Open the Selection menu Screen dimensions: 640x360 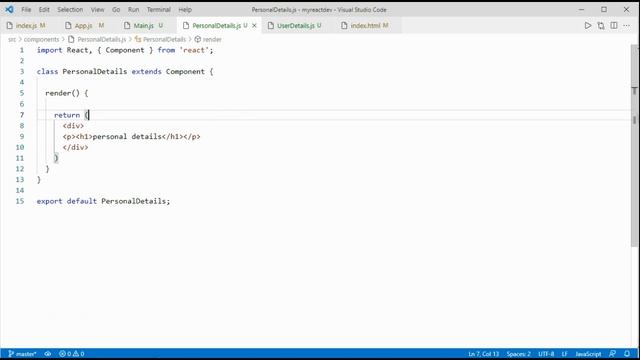70,9
